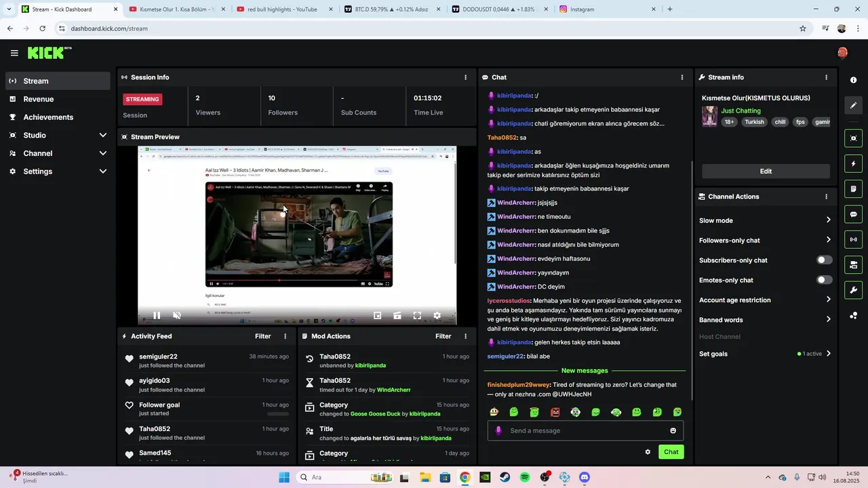Pause the stream preview
Viewport: 868px width, 488px height.
157,315
